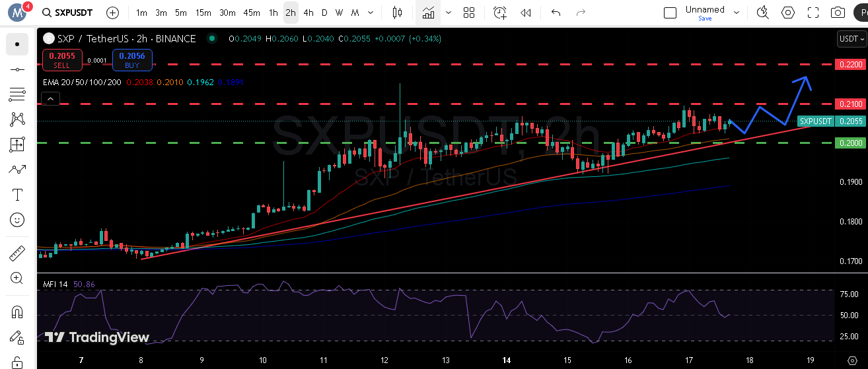Screen dimensions: 868x369
Task: Enter fullscreen mode
Action: 813,13
